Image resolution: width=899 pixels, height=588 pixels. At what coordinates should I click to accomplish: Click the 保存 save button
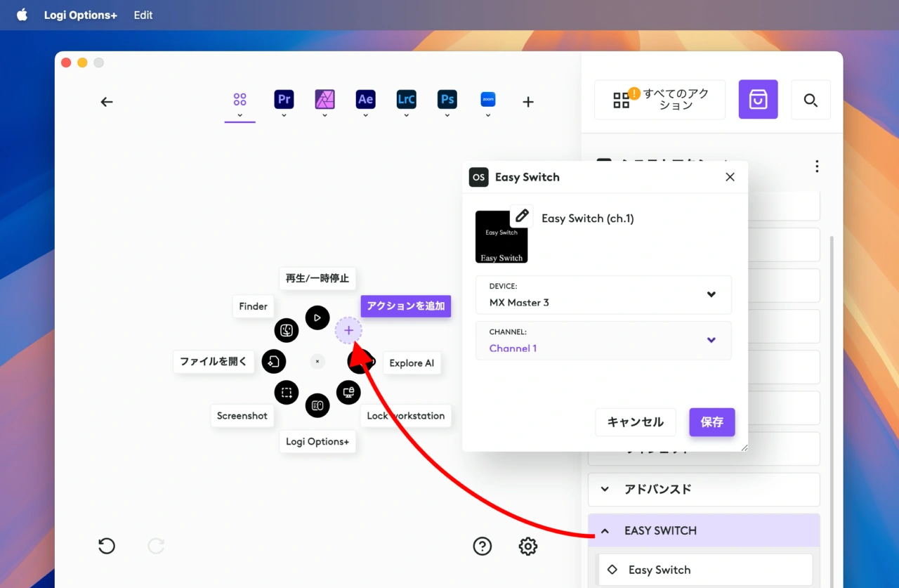711,422
